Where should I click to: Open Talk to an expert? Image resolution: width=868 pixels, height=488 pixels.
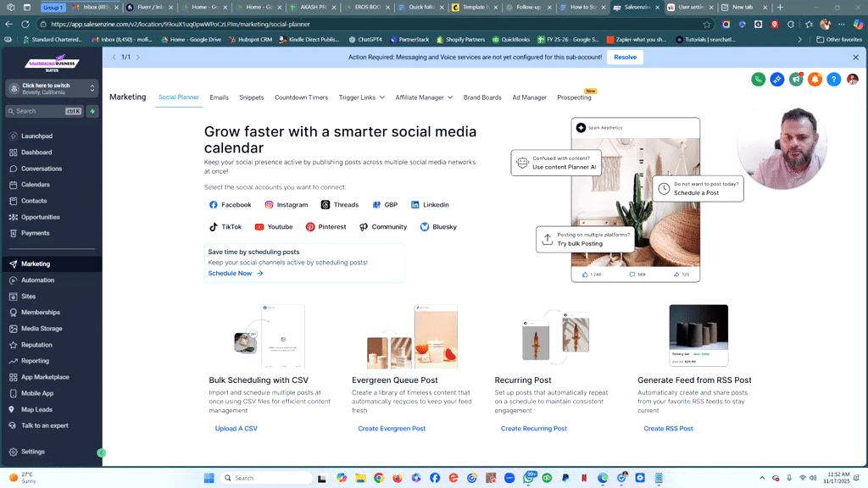pyautogui.click(x=44, y=426)
